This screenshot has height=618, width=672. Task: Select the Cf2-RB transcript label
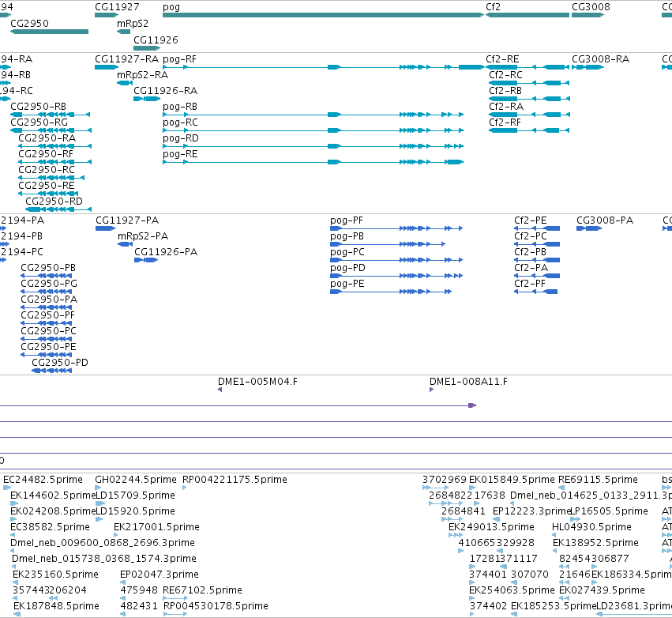click(x=505, y=91)
